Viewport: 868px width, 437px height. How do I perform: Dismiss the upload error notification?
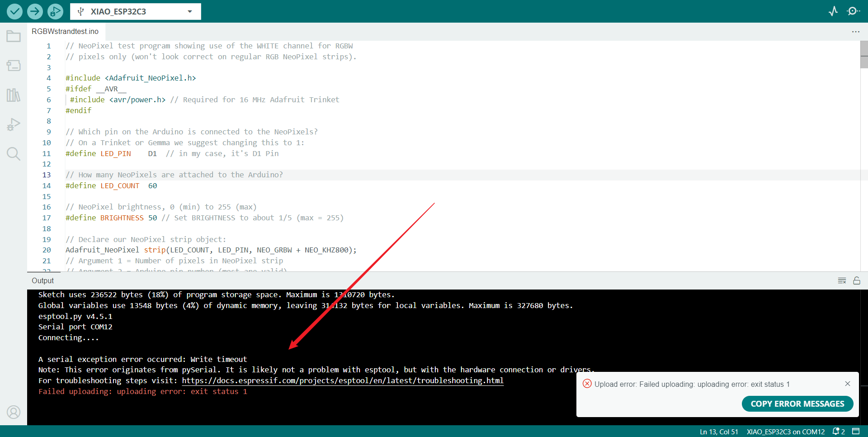pyautogui.click(x=848, y=384)
